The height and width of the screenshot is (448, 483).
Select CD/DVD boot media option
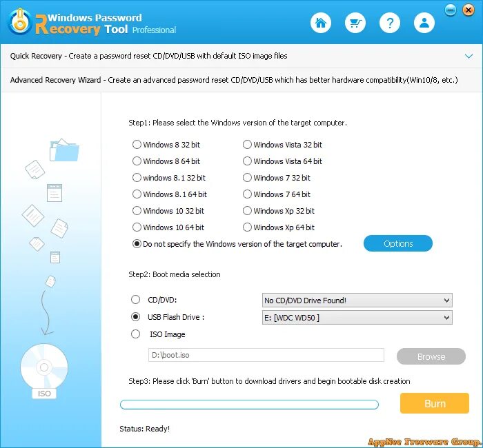154,300
